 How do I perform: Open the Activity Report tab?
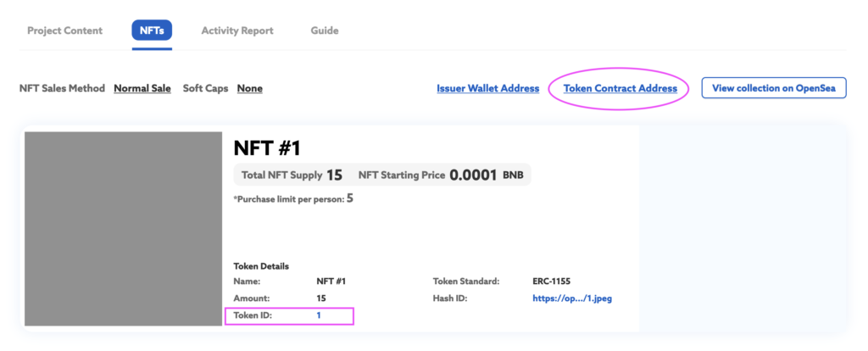[237, 31]
